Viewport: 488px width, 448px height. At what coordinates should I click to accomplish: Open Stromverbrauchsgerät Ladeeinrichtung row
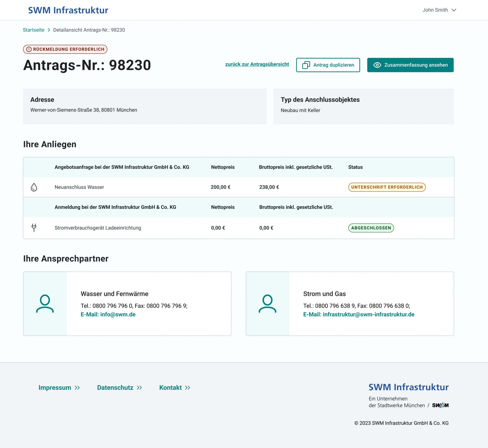(238, 228)
